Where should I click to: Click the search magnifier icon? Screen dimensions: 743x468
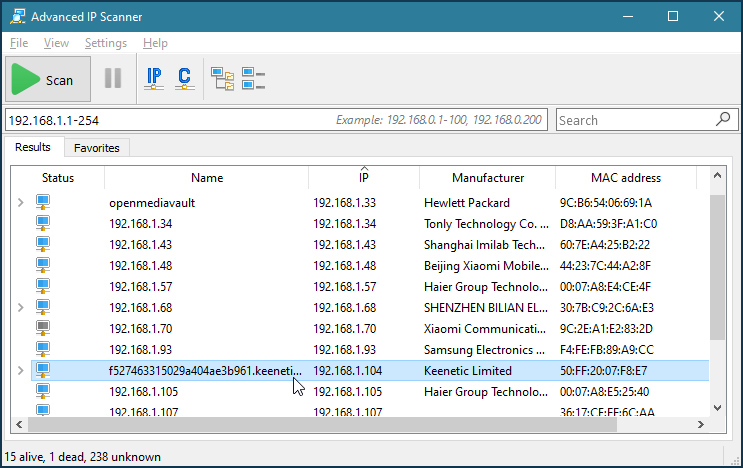(x=723, y=119)
